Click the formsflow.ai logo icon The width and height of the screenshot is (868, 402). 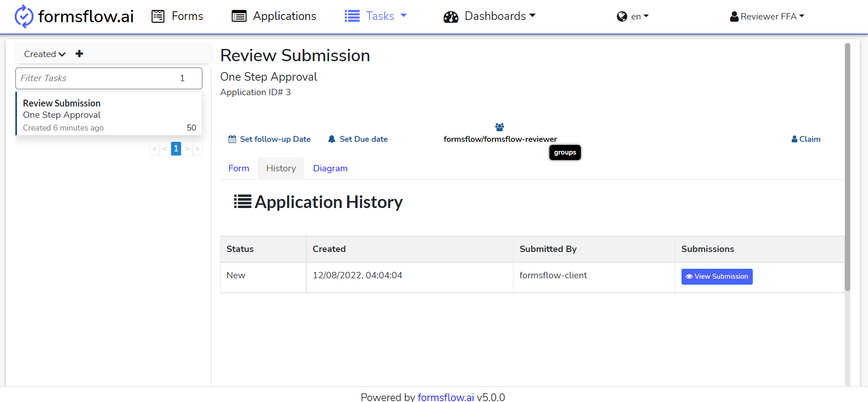pyautogui.click(x=24, y=16)
